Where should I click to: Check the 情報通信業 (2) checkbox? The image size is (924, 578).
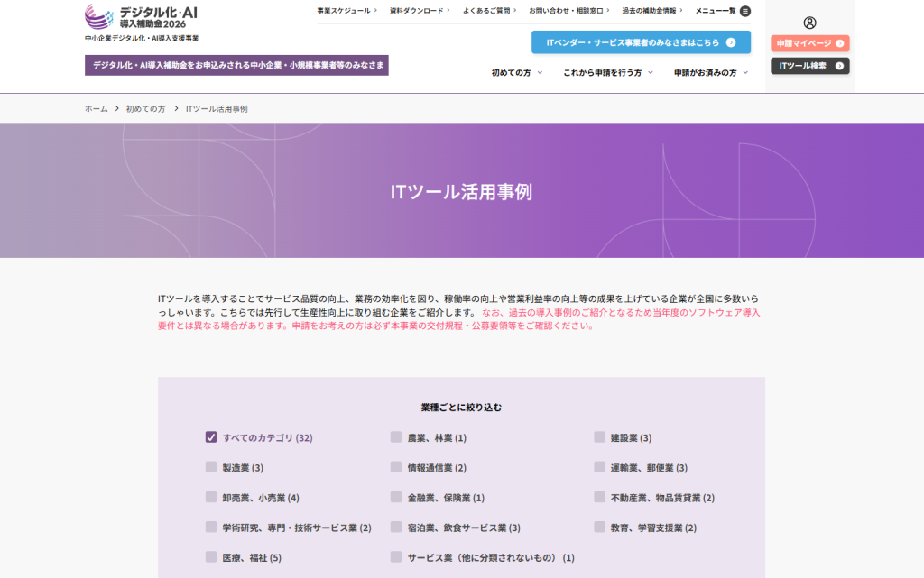point(395,466)
